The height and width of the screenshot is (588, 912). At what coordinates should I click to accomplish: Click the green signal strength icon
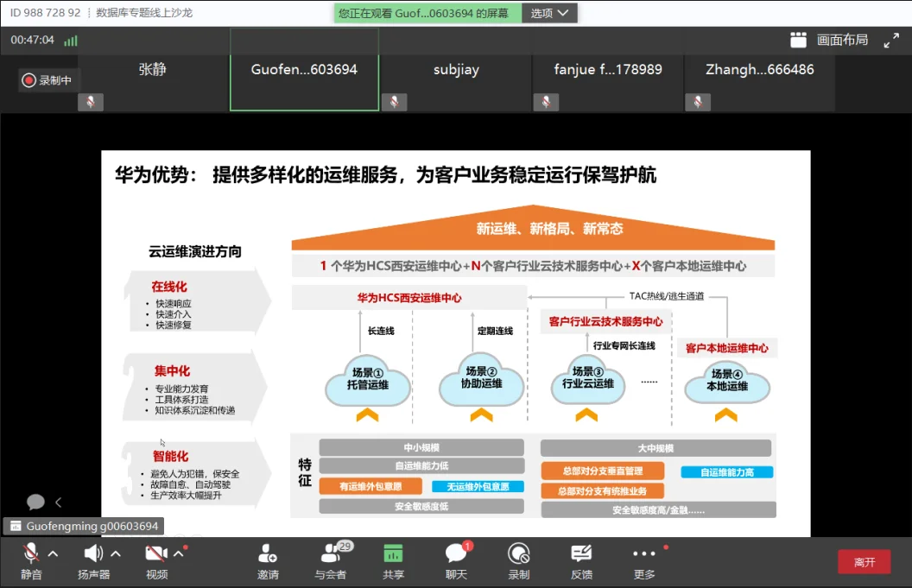coord(70,41)
